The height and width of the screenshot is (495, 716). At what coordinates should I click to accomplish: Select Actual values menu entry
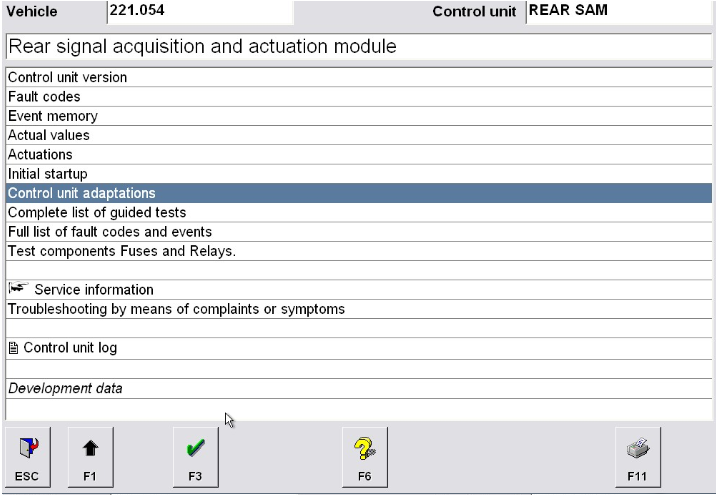[48, 135]
